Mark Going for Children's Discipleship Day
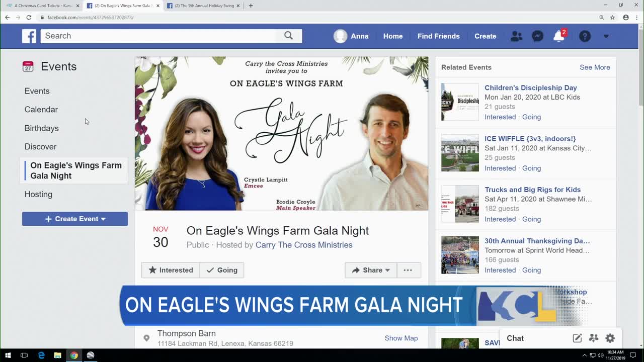644x362 pixels. pos(531,117)
